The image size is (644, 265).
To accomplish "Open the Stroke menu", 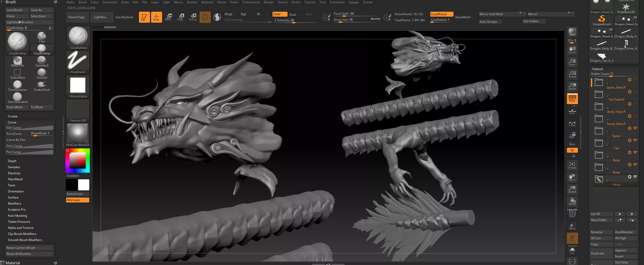I will click(296, 2).
